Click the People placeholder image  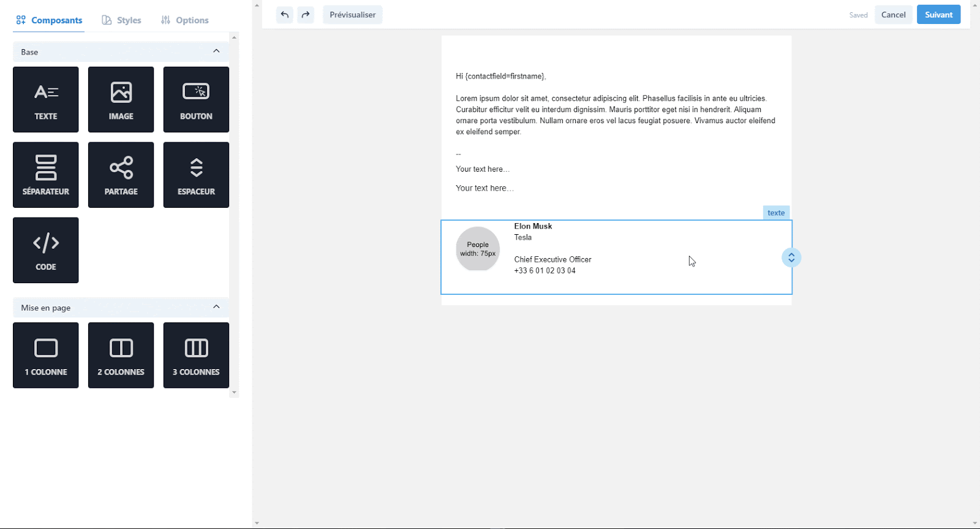(478, 249)
